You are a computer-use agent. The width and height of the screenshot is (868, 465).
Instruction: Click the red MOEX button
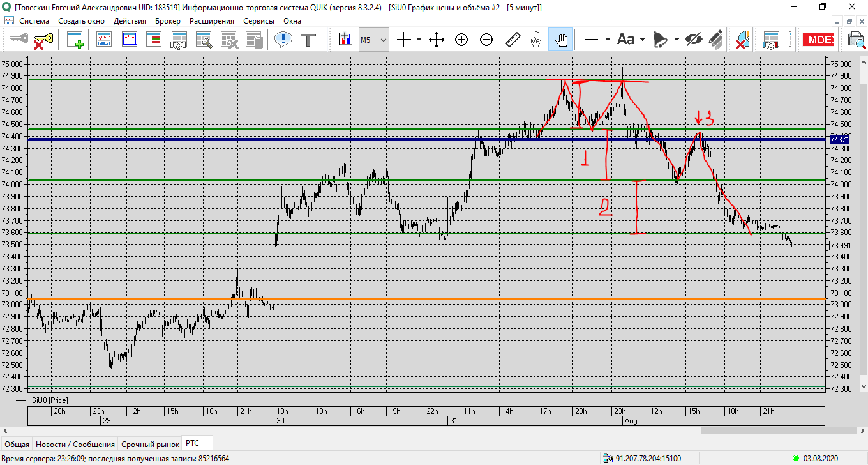click(819, 40)
